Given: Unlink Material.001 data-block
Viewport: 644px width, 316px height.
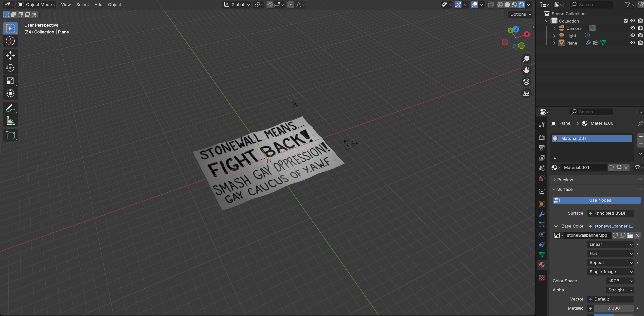Looking at the screenshot, I should click(626, 168).
